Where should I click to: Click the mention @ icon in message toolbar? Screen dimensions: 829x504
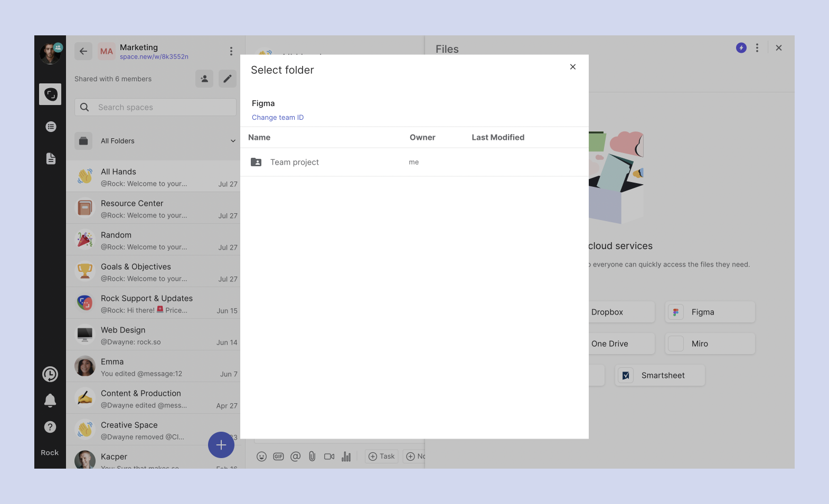pos(295,457)
